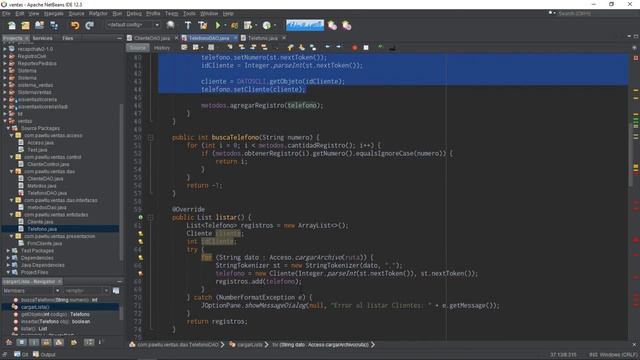Open the Refactor menu
640x360 pixels.
[98, 13]
